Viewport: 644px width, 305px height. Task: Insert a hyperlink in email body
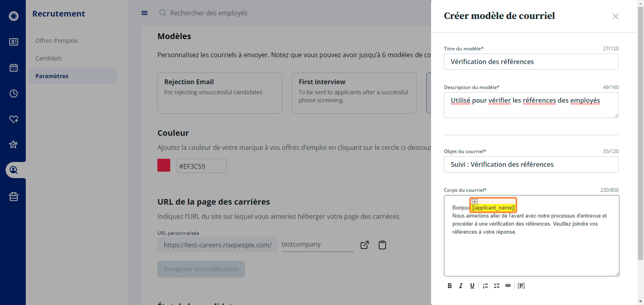pos(508,285)
